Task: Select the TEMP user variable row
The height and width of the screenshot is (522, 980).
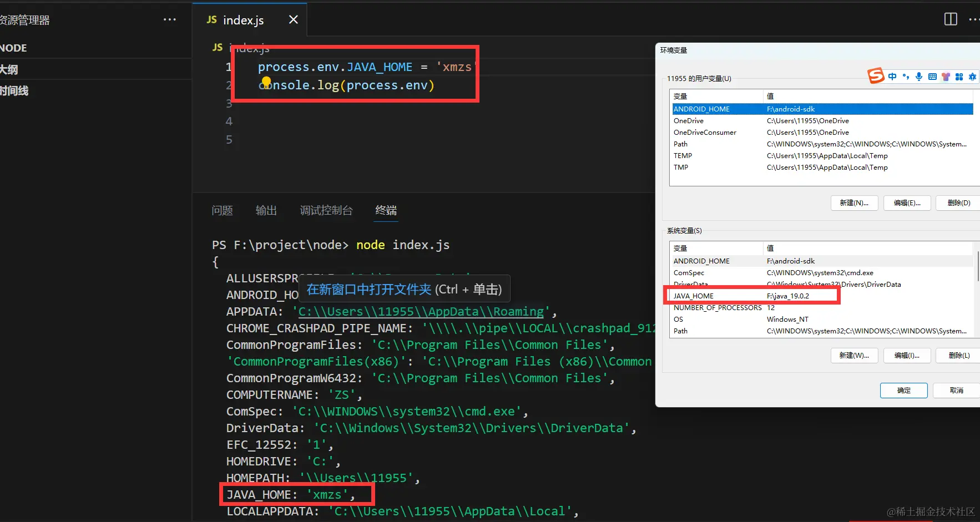Action: [x=822, y=156]
